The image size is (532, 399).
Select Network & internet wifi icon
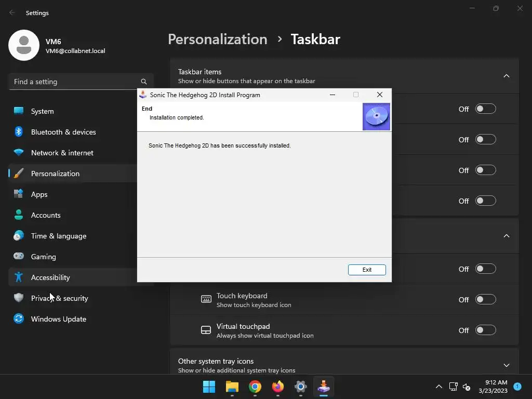[19, 152]
